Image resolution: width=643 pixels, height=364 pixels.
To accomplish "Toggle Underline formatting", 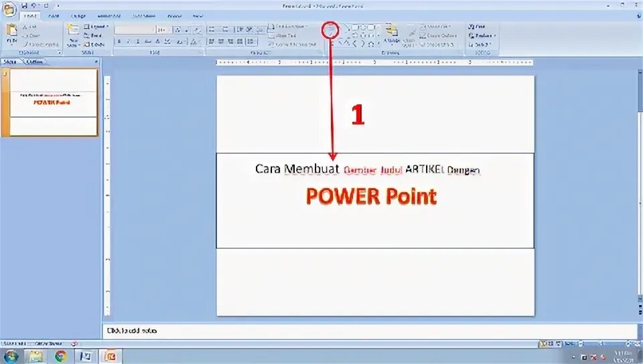I will (x=138, y=41).
